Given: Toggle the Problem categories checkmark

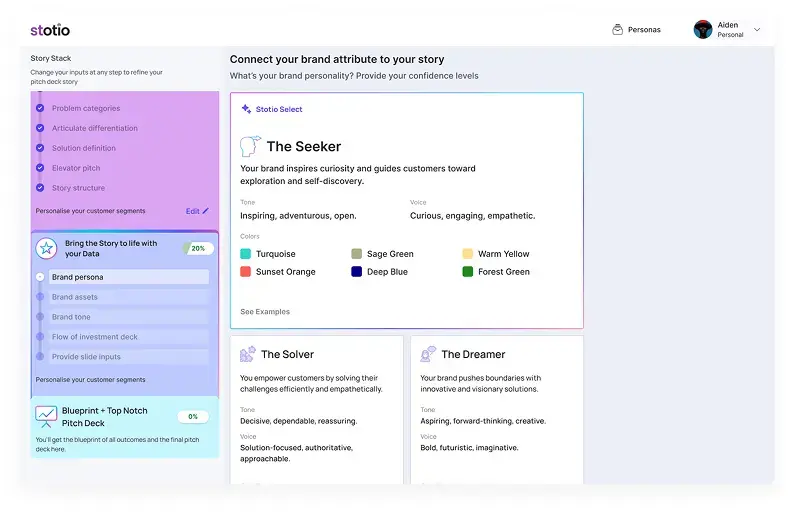Looking at the screenshot, I should 40,108.
